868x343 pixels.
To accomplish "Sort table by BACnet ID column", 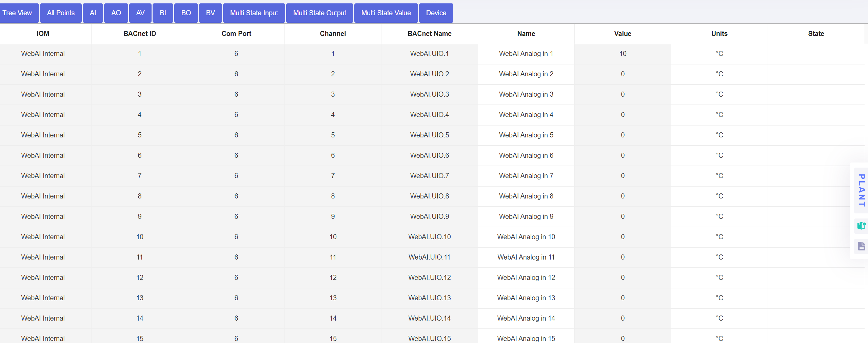I will (x=139, y=34).
